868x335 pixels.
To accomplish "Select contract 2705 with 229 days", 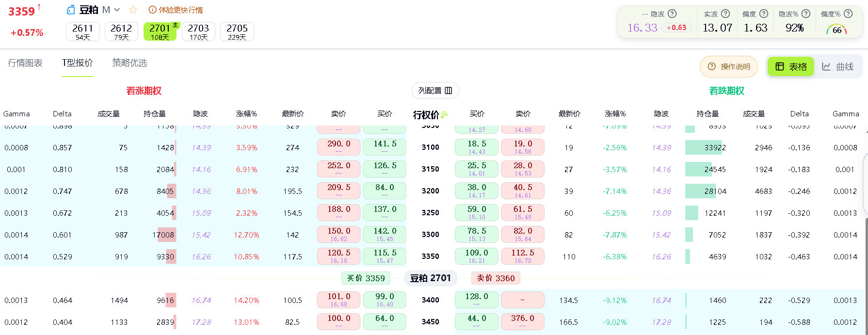I will tap(237, 32).
